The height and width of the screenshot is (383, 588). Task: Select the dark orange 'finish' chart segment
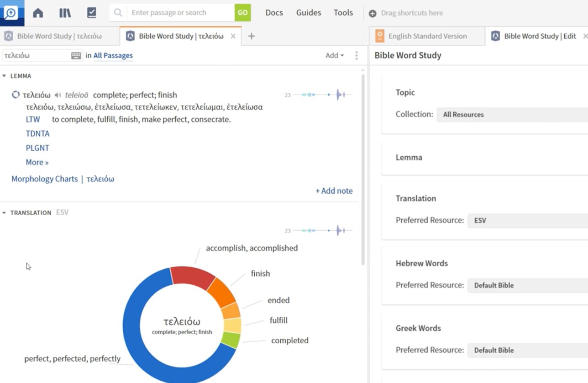pos(221,293)
